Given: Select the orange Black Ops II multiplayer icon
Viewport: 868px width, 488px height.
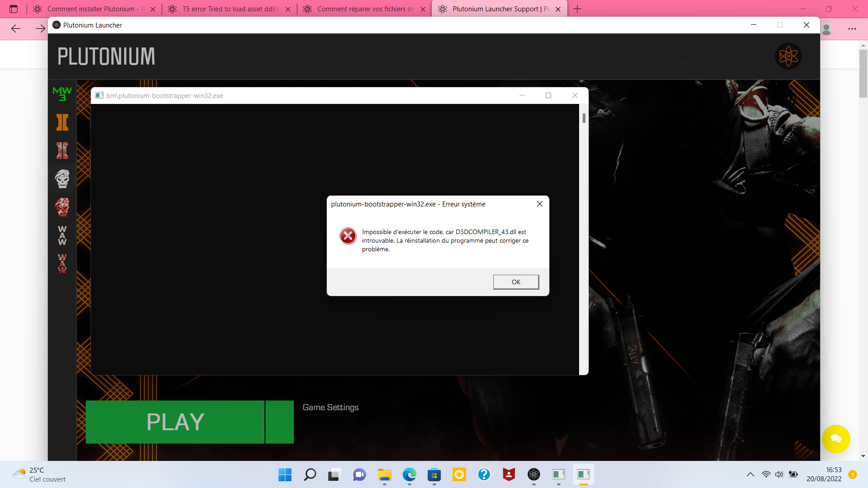Looking at the screenshot, I should 62,122.
